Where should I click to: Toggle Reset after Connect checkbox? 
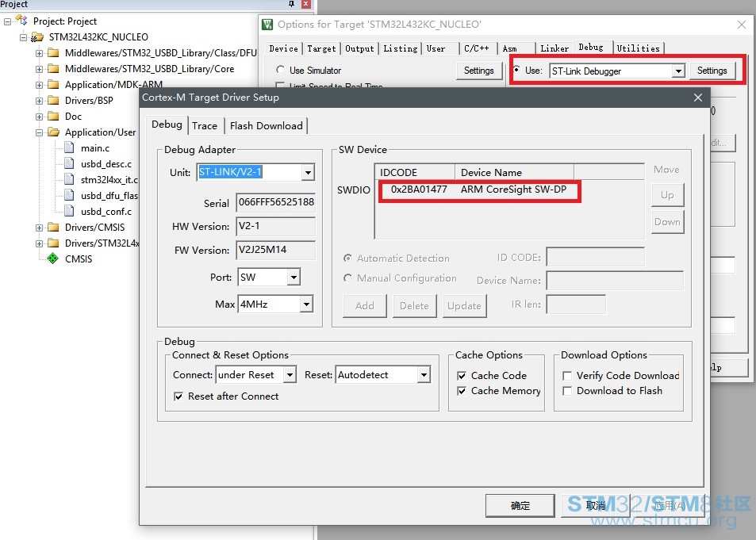(178, 396)
